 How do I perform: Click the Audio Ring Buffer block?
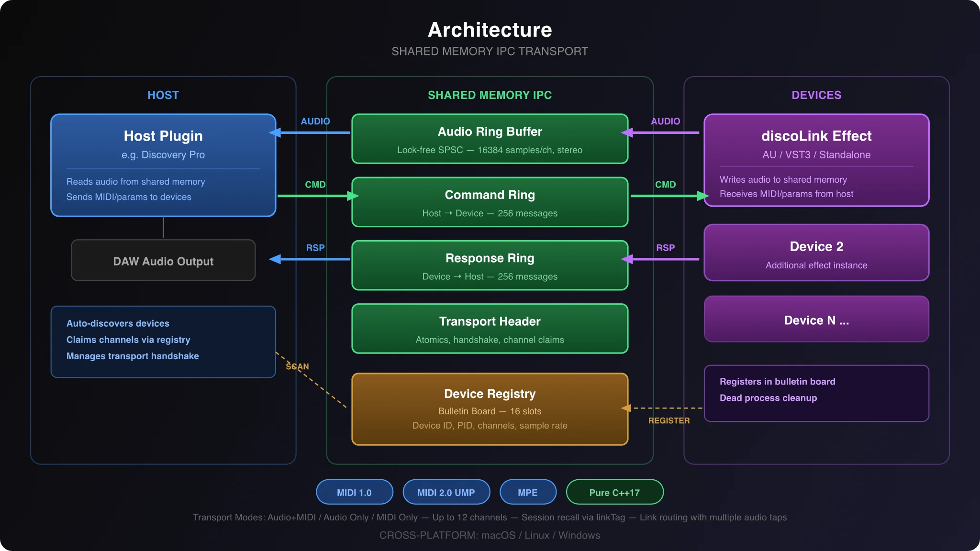click(490, 139)
